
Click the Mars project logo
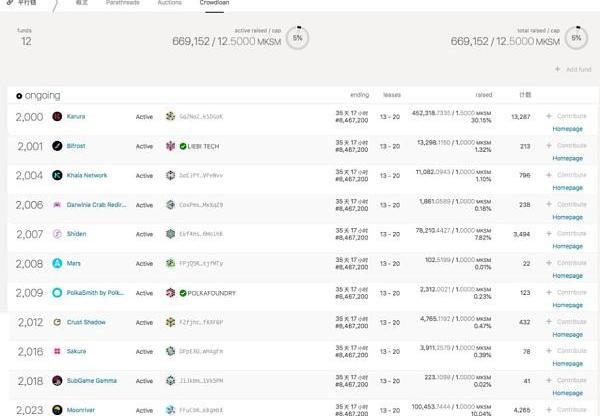coord(57,263)
